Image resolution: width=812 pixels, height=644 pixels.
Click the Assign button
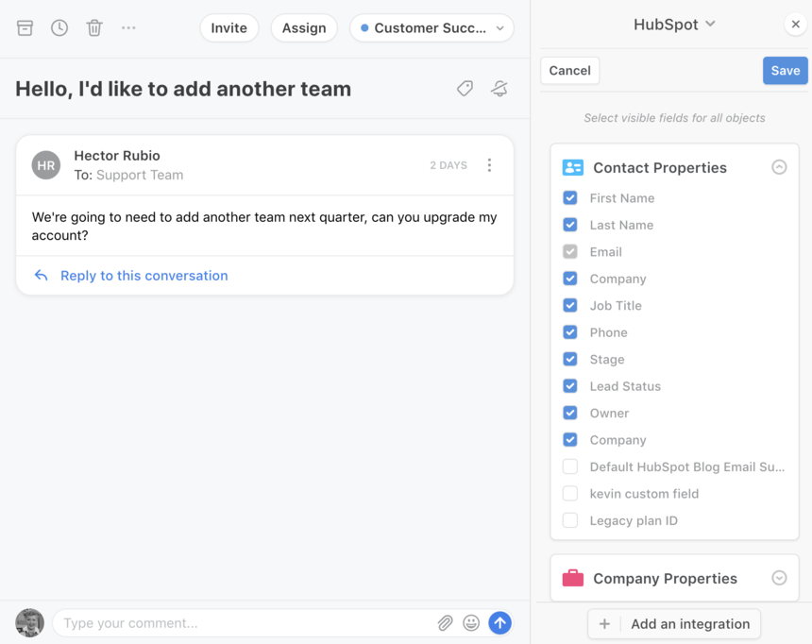tap(304, 28)
